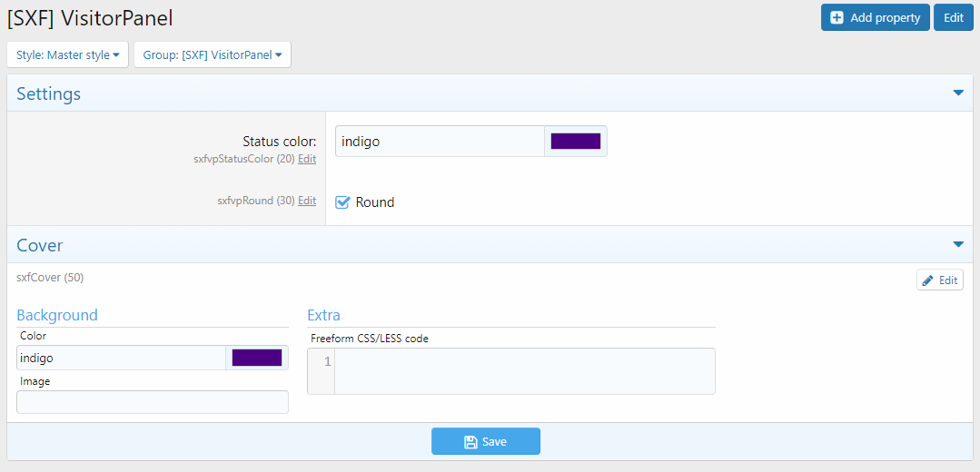980x472 pixels.
Task: Focus the Background Color text field
Action: tap(121, 358)
